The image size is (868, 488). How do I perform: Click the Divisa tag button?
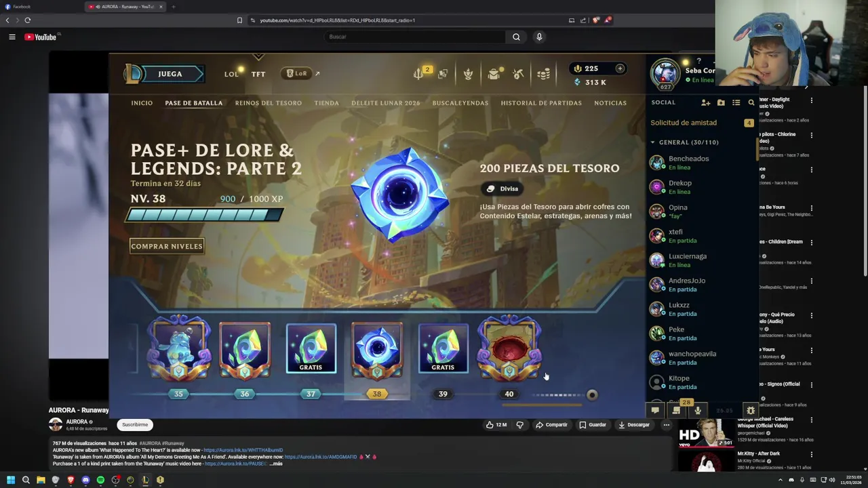[502, 188]
